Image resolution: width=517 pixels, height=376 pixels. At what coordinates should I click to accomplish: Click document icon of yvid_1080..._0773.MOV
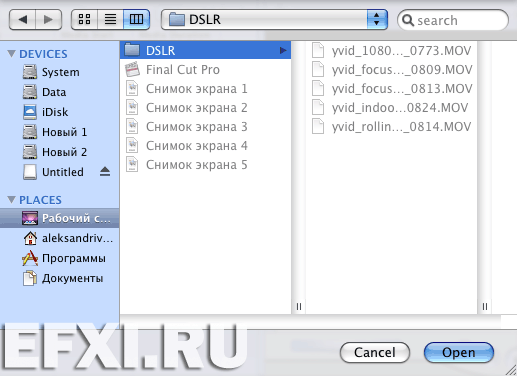318,50
